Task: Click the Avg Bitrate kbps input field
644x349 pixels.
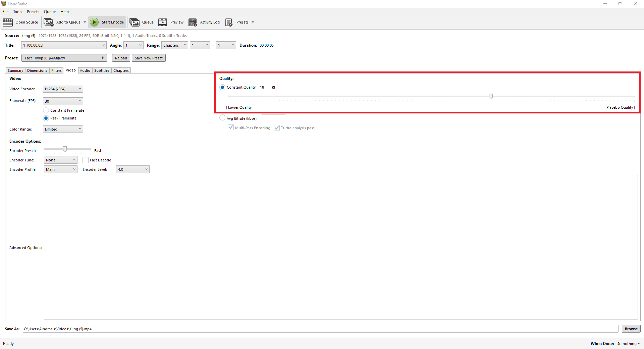Action: (x=273, y=118)
